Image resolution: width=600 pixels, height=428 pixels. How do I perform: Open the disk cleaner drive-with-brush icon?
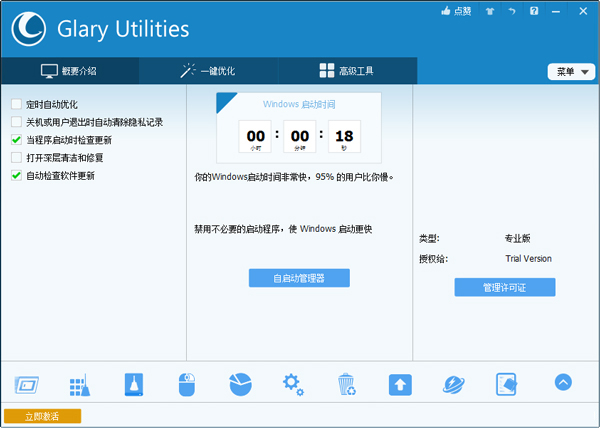(134, 384)
